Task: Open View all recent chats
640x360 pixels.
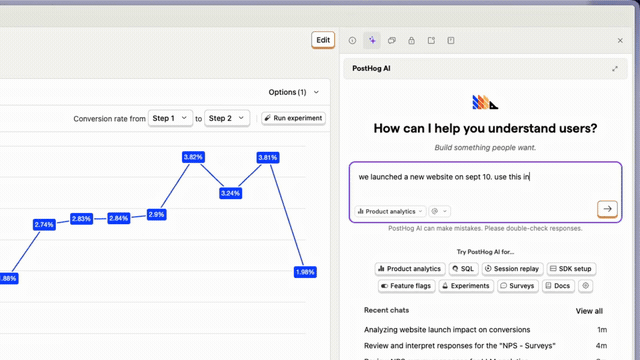Action: click(589, 311)
